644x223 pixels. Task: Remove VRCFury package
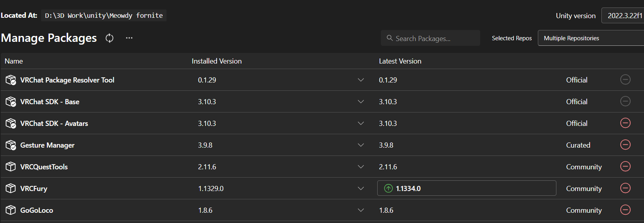[x=625, y=188]
